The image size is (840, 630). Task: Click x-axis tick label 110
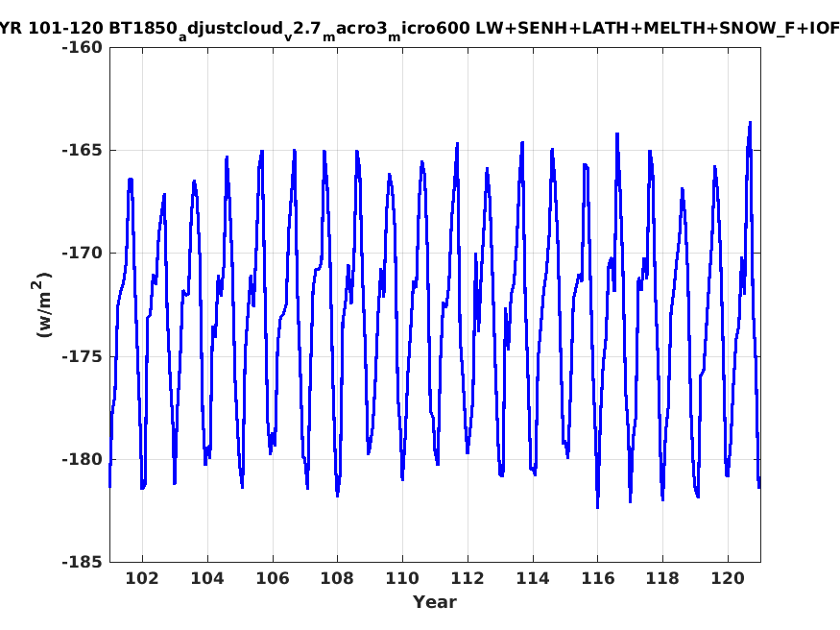coord(402,578)
